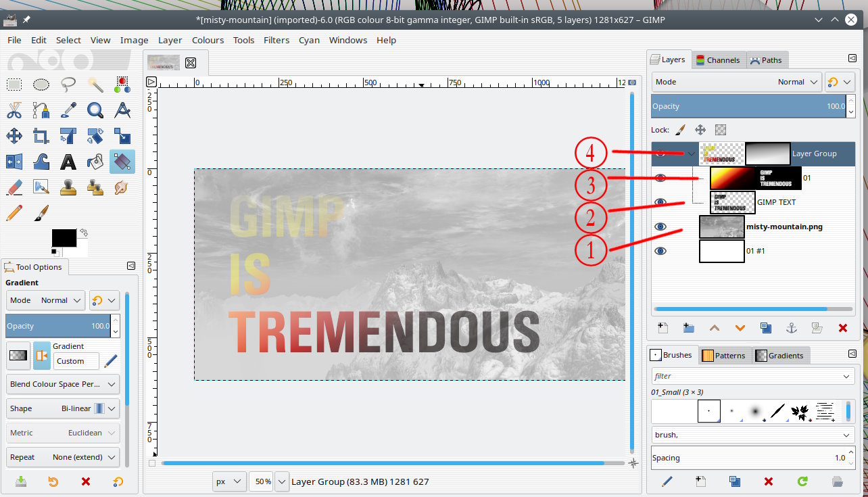Select the Colour Picker tool
Image resolution: width=868 pixels, height=497 pixels.
pos(68,110)
